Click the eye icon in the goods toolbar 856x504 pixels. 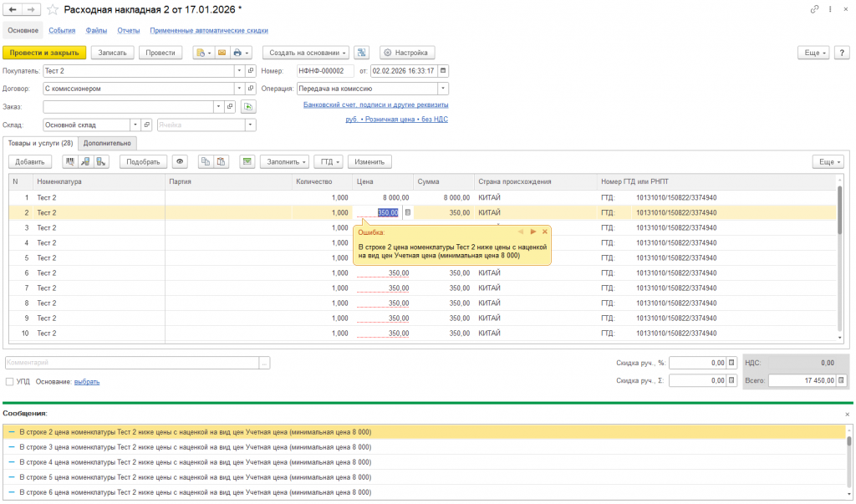[x=180, y=161]
